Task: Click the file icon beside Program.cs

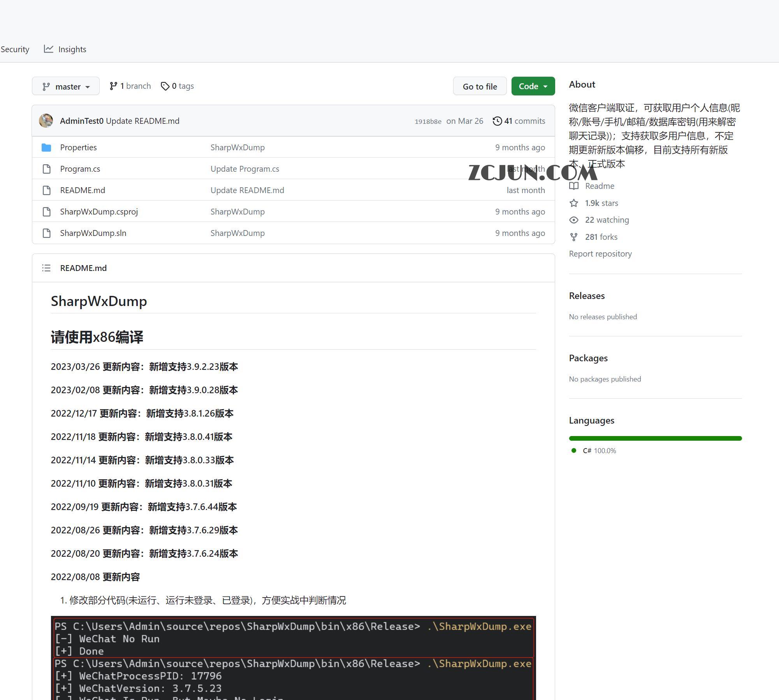Action: pos(46,169)
